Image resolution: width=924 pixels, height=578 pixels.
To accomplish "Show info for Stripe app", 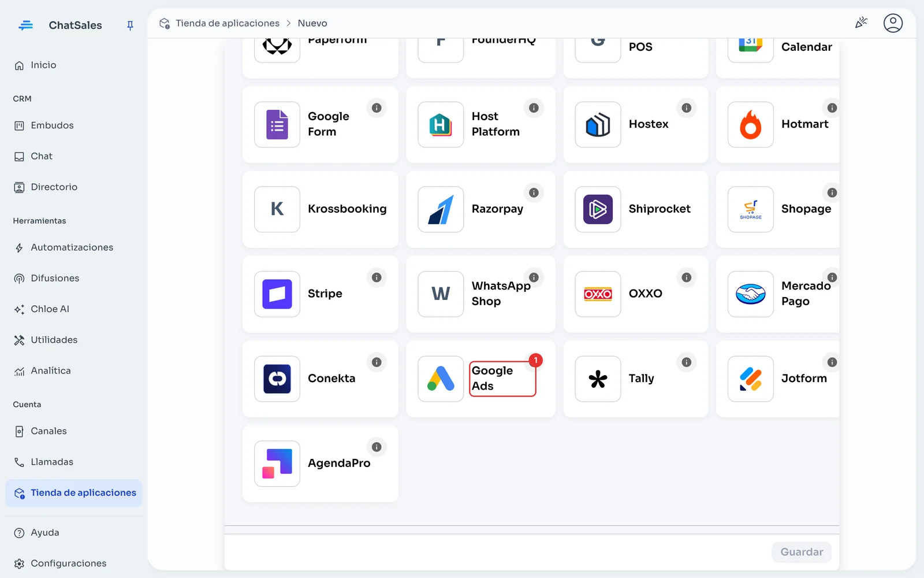I will [x=377, y=277].
